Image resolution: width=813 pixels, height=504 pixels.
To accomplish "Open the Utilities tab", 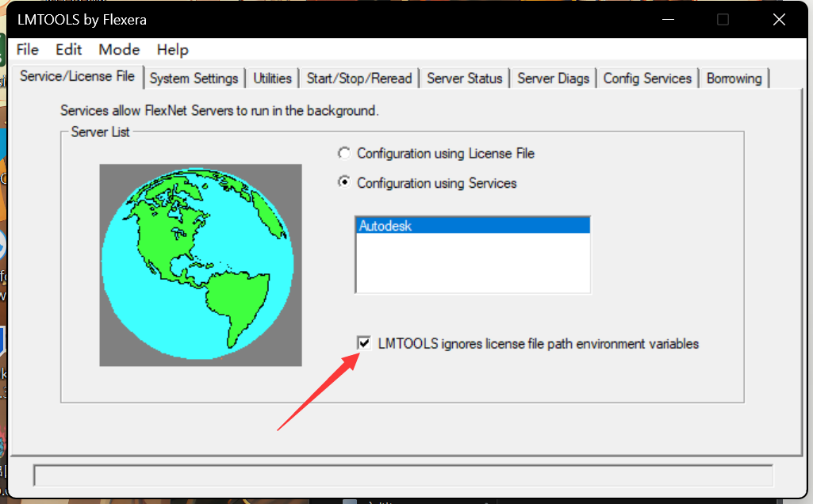I will 272,78.
